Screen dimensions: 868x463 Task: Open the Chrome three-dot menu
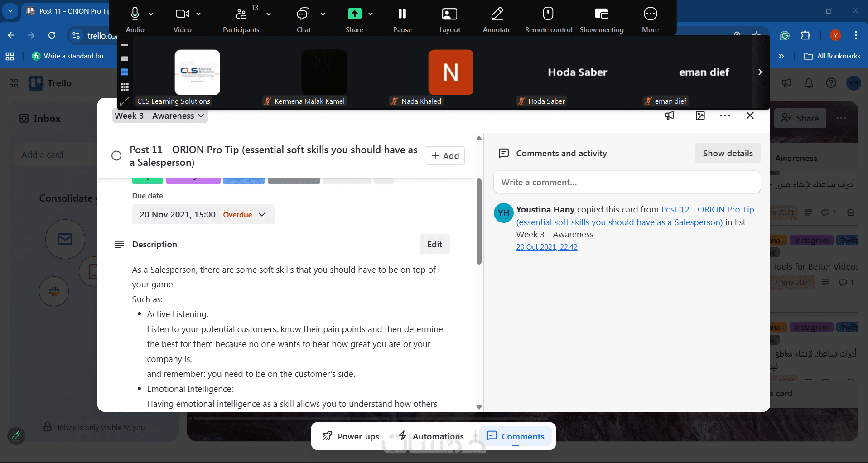(856, 35)
